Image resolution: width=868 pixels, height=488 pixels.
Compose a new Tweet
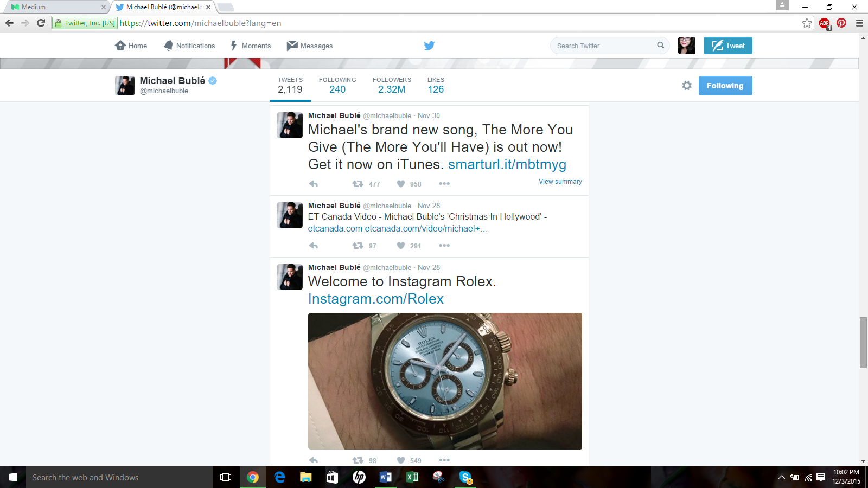tap(728, 46)
